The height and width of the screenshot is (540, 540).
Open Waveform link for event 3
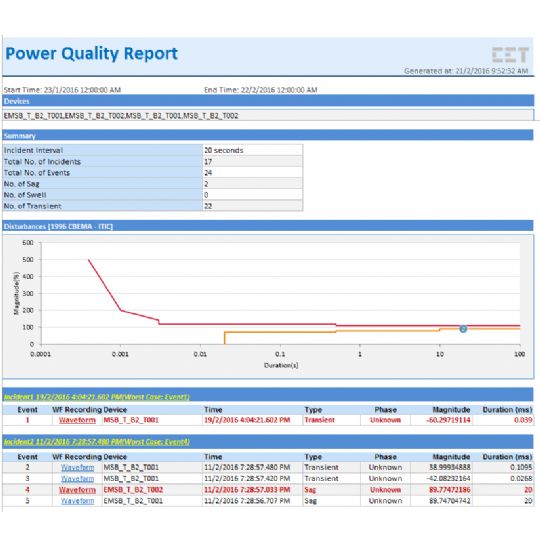77,478
